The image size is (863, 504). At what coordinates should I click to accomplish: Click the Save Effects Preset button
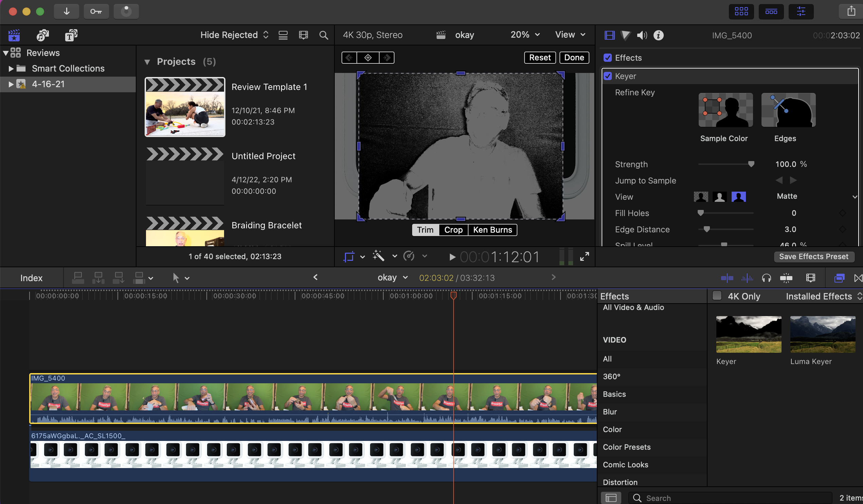813,257
